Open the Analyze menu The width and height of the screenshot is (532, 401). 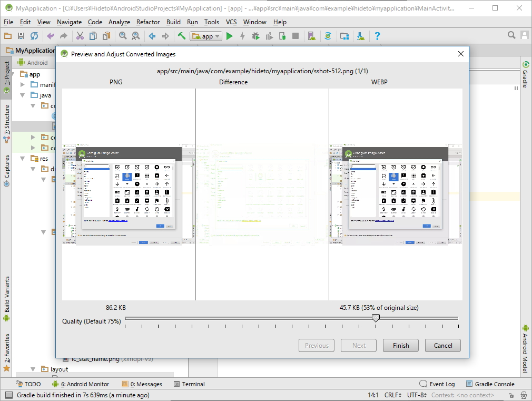(119, 22)
